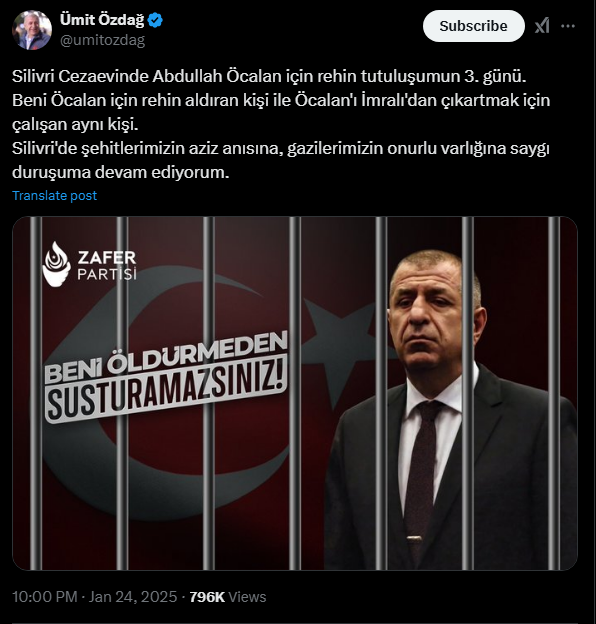Select the Turkish tweet text body
596x624 pixels.
[281, 124]
